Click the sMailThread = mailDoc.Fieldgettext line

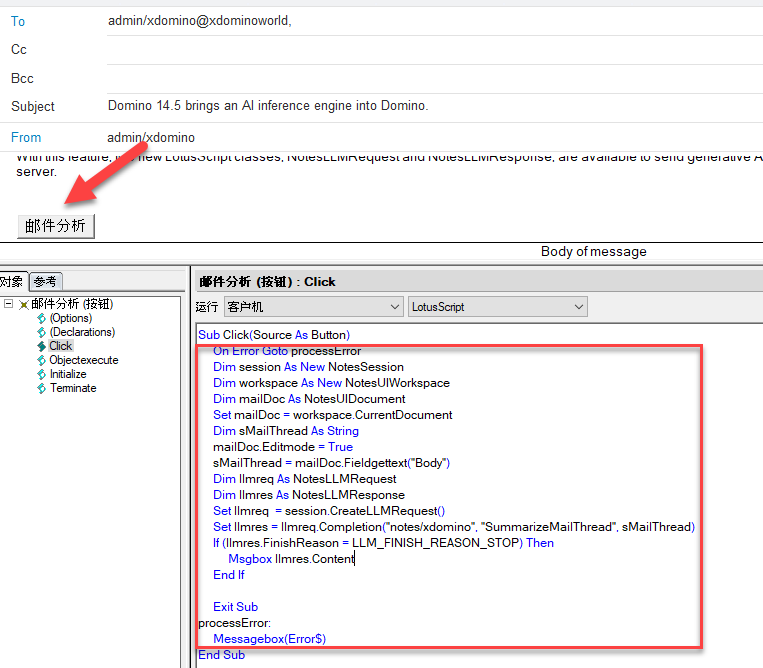click(331, 463)
